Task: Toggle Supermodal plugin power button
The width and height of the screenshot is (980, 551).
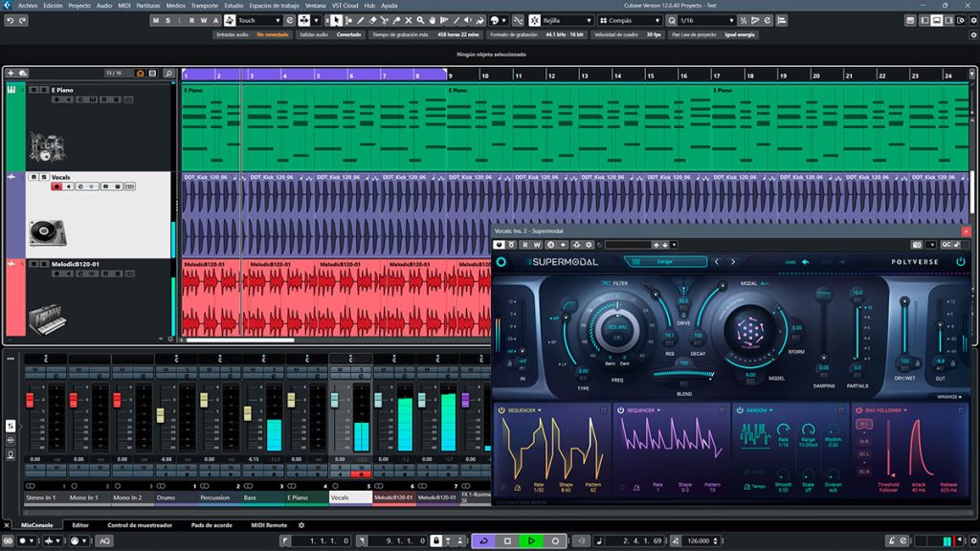Action: point(961,262)
